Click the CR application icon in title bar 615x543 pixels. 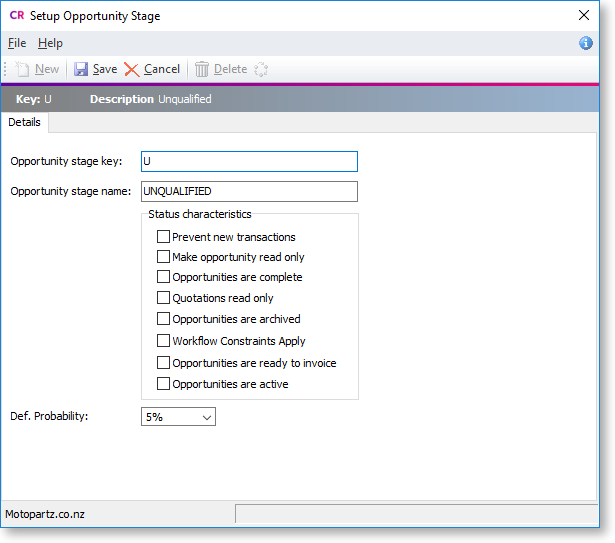pos(16,16)
